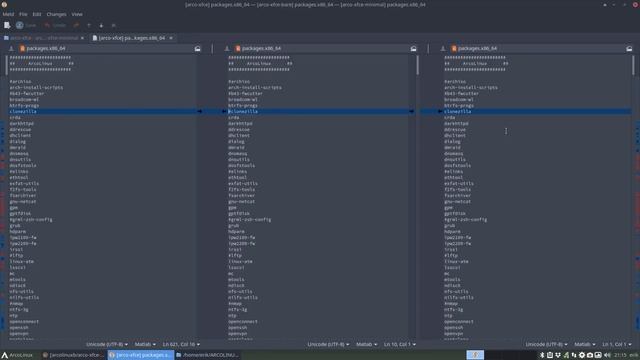The image size is (640, 360).
Task: Click the taskbar clock
Action: pyautogui.click(x=620, y=355)
